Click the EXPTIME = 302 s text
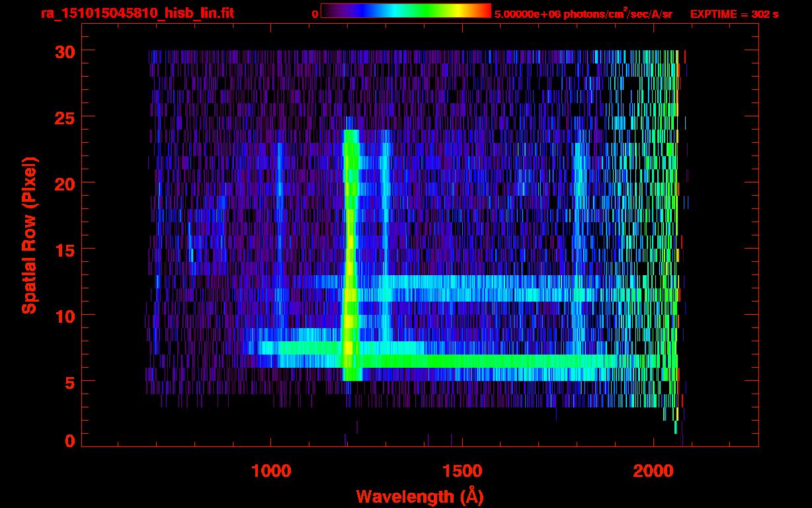 [x=734, y=15]
